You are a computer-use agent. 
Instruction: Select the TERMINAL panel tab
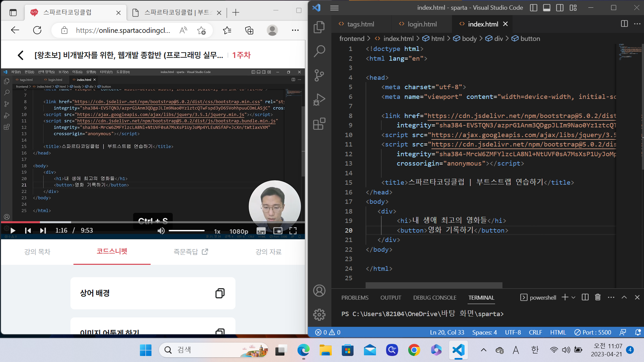pos(481,298)
